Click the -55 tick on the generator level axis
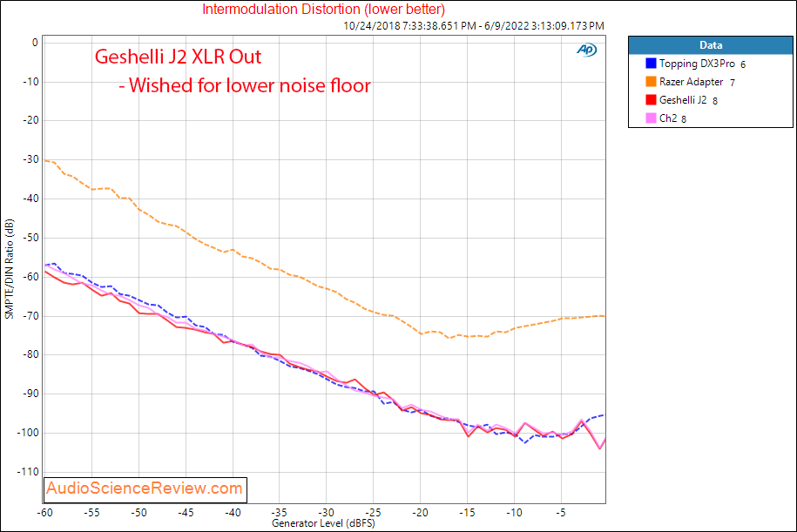The height and width of the screenshot is (532, 797). tap(91, 513)
